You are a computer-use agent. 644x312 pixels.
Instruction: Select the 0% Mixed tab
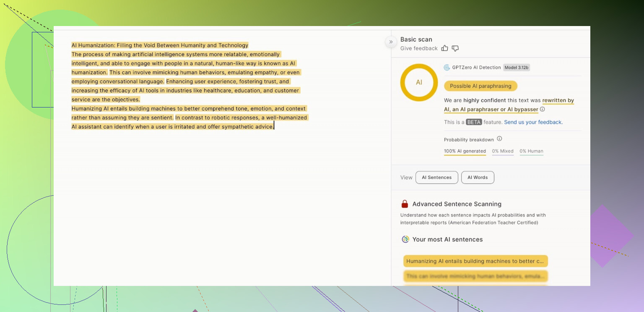click(x=503, y=151)
